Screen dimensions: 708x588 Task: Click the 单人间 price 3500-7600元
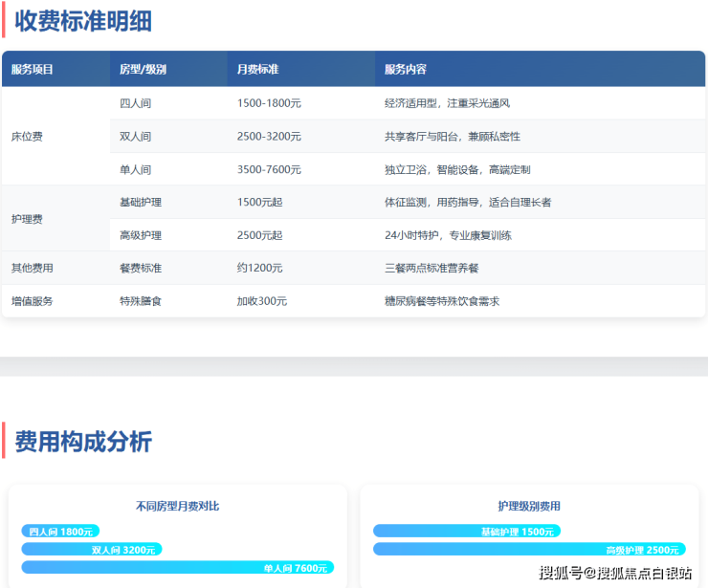269,169
